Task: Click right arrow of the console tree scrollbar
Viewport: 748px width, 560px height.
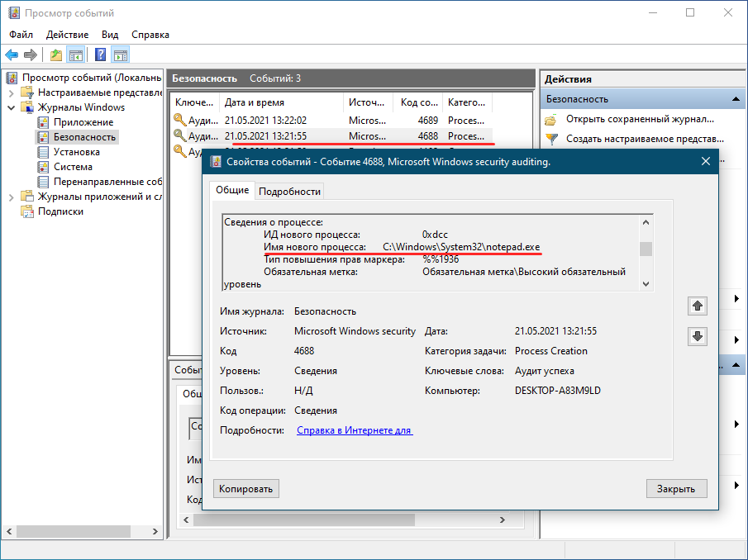Action: click(155, 531)
